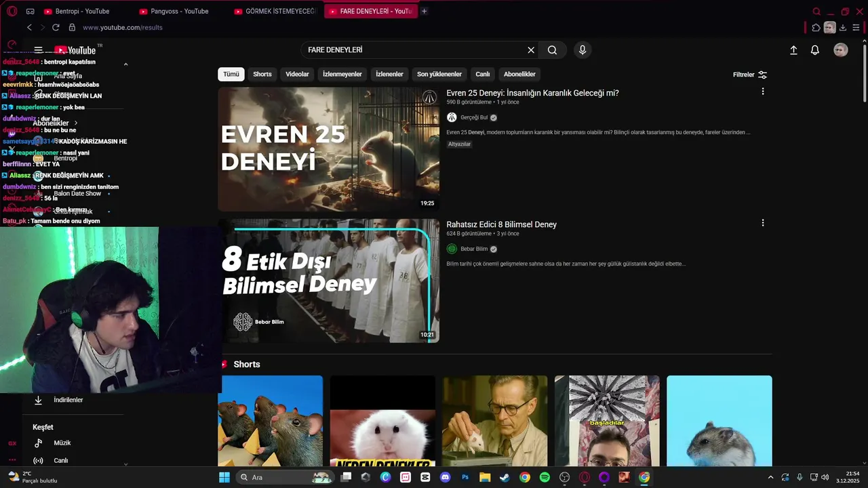Select the İzlenenler filter chip
868x488 pixels.
(x=389, y=74)
